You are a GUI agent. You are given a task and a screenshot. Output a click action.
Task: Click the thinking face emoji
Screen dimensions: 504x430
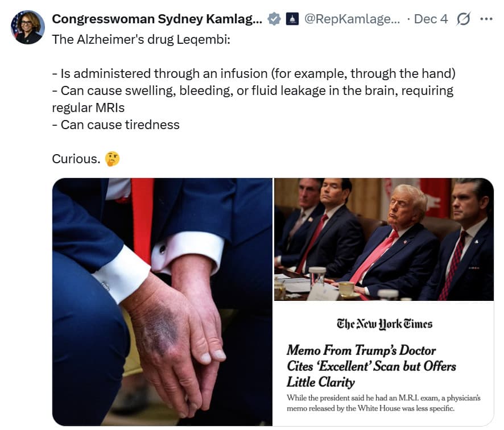tap(113, 159)
